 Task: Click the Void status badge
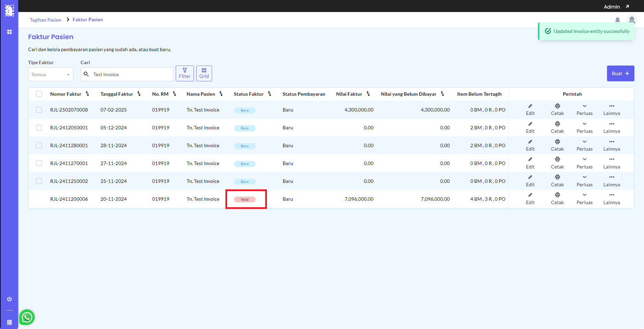tap(245, 199)
